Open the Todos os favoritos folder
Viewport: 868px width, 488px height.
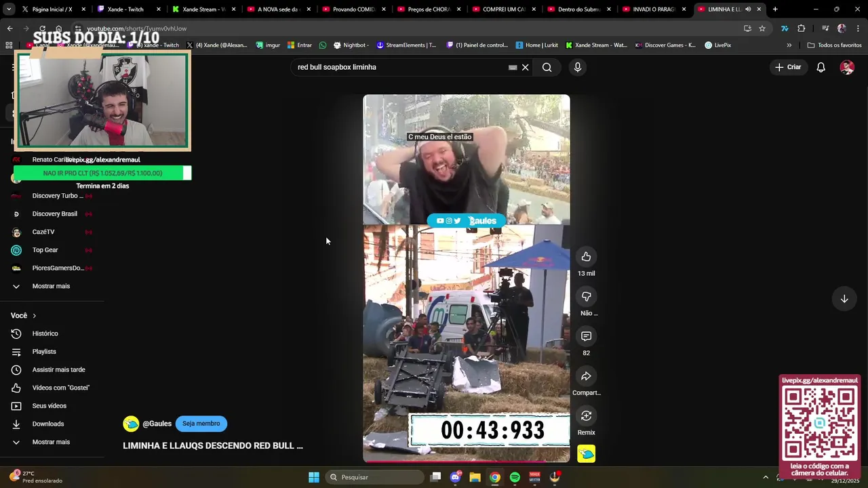[x=834, y=45]
